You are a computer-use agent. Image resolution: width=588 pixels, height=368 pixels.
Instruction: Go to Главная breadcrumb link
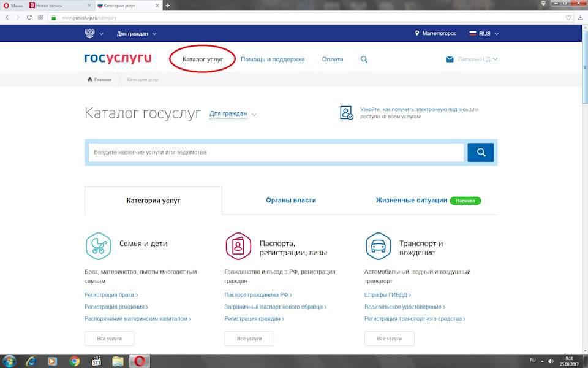99,79
